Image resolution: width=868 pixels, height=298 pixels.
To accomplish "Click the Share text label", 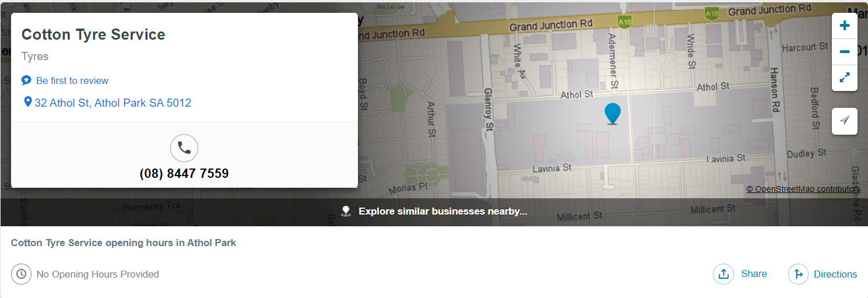I will tap(754, 274).
